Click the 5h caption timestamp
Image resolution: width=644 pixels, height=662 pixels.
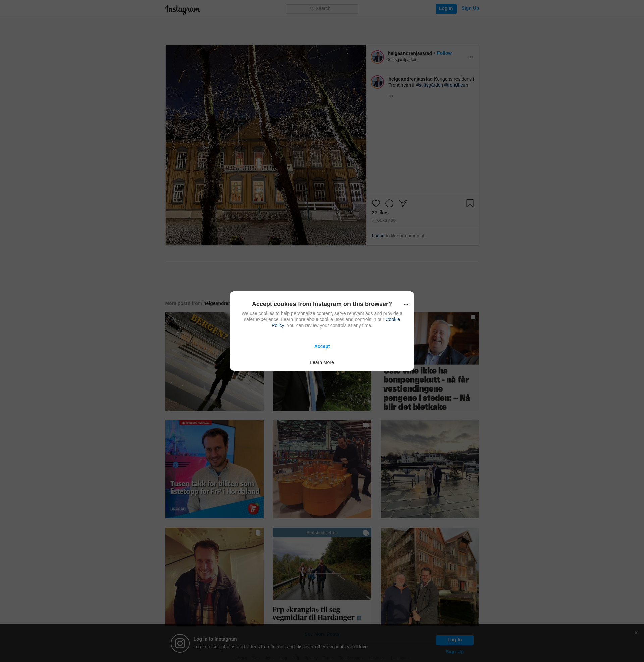[x=391, y=96]
